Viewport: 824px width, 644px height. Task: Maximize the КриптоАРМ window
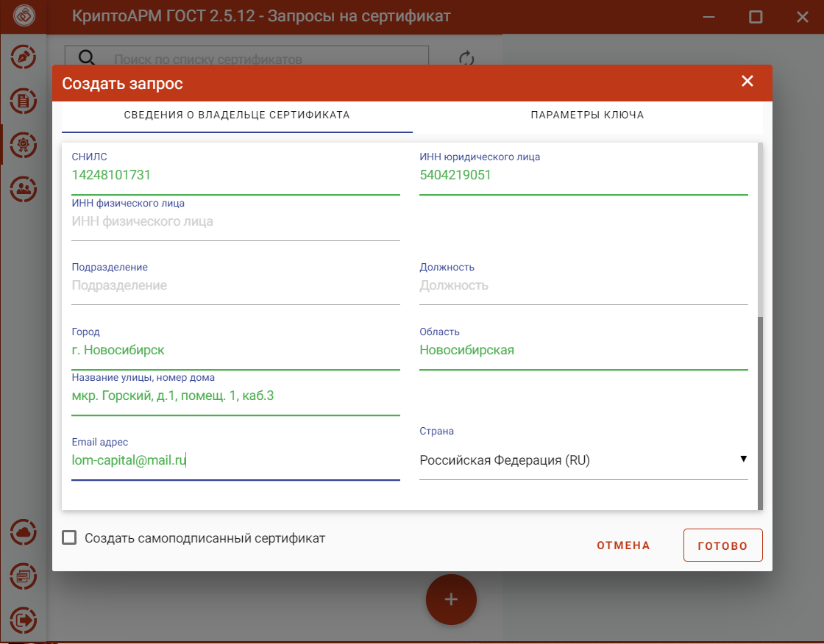(x=756, y=17)
